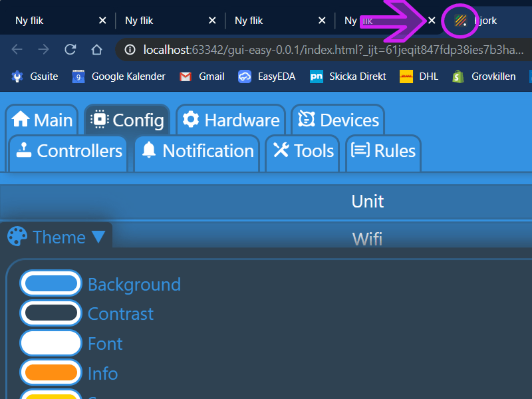Open the Gsuite bookmark
This screenshot has height=399, width=532.
click(x=35, y=76)
